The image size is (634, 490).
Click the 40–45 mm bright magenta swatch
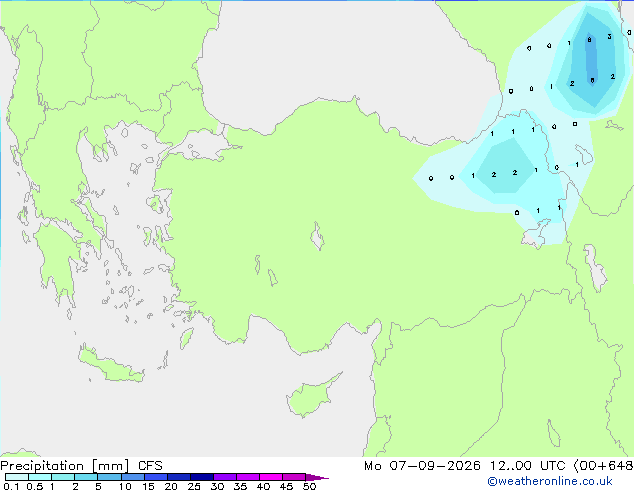coord(271,477)
